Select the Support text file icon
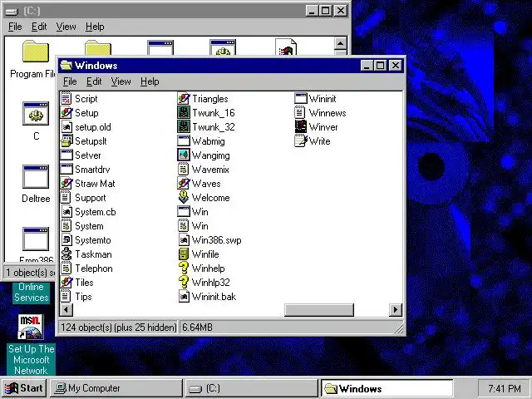 click(x=66, y=198)
